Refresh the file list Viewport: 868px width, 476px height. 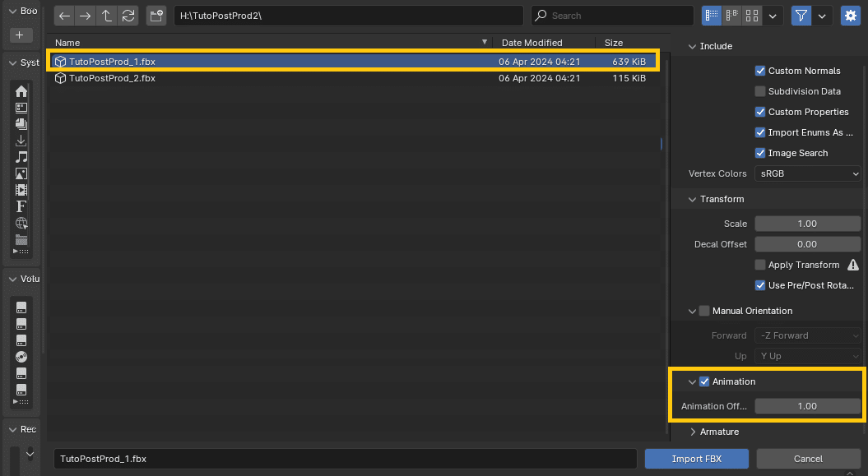pos(127,16)
